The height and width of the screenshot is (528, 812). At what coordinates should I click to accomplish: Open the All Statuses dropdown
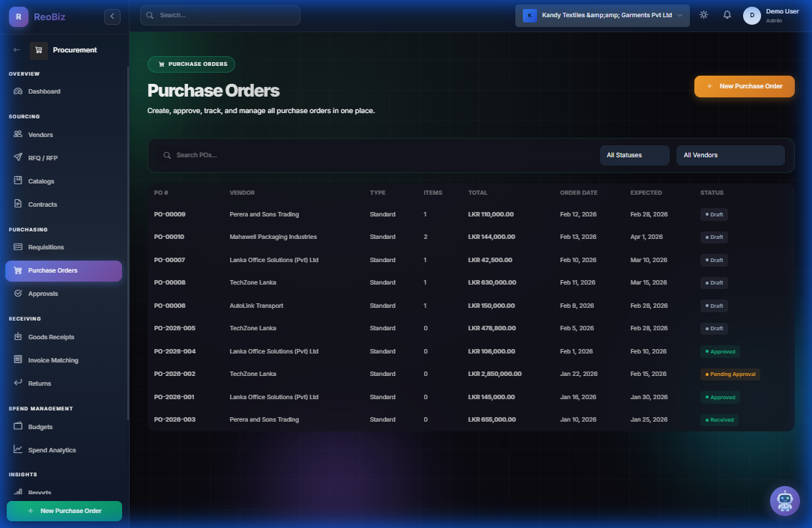click(x=634, y=155)
